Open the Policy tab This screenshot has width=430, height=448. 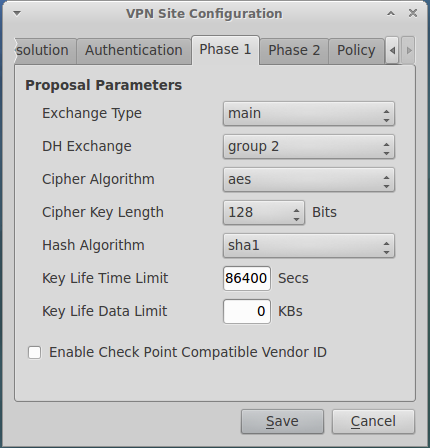coord(356,51)
